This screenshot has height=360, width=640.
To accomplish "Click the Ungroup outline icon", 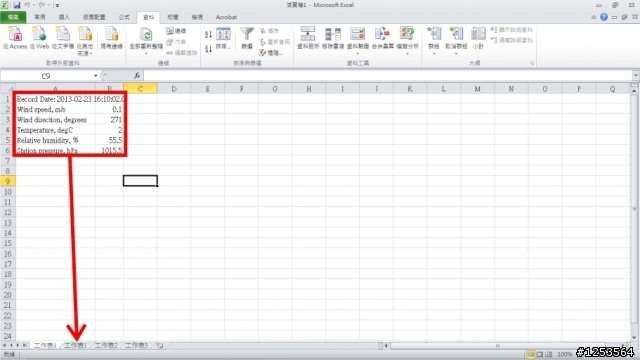I will [x=456, y=34].
